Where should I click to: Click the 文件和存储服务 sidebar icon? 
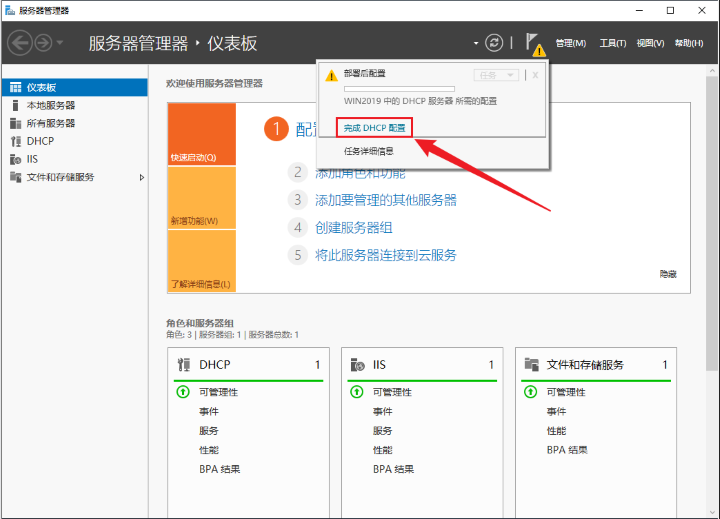pos(16,177)
